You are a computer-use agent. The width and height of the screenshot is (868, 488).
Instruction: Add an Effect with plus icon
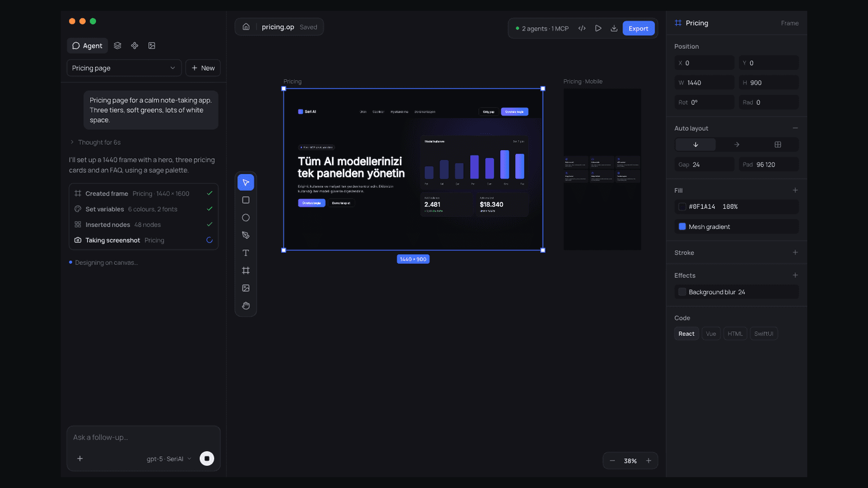[x=795, y=275]
